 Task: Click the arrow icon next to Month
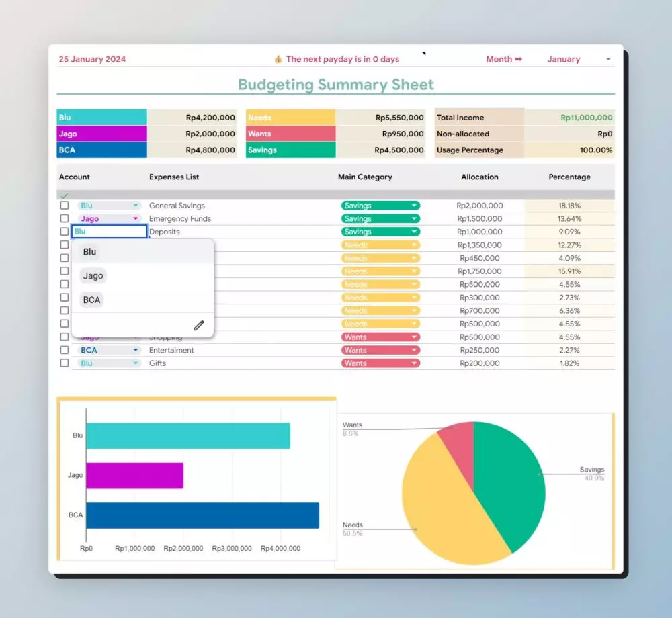pos(518,59)
